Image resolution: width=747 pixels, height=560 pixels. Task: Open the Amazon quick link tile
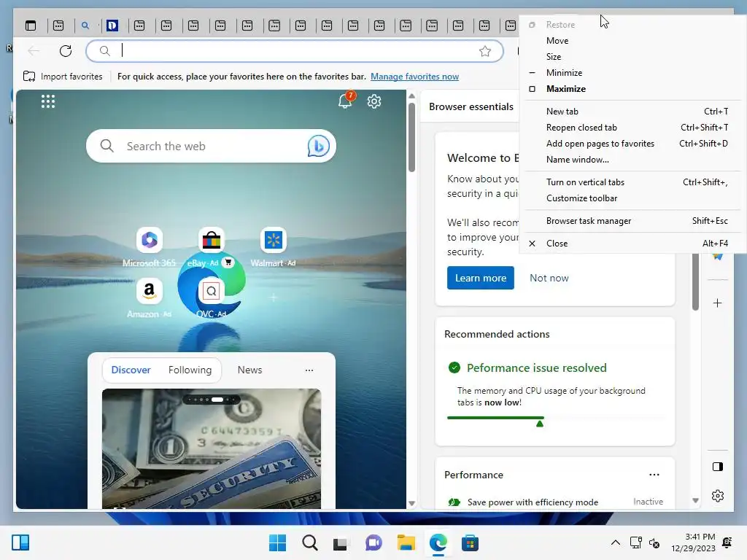149,298
